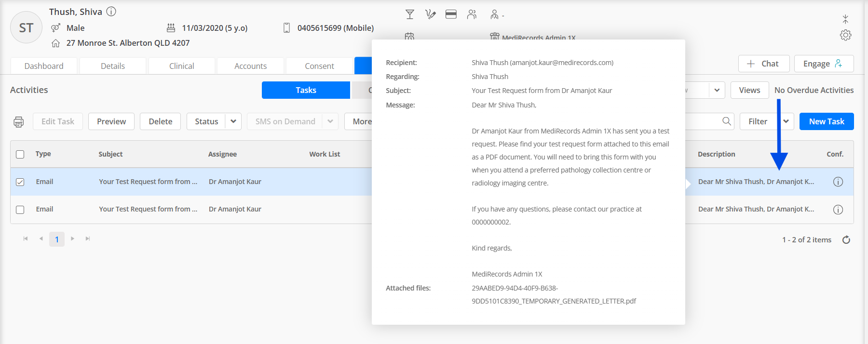Open the info icon on the first email row
The height and width of the screenshot is (344, 868).
(x=838, y=182)
